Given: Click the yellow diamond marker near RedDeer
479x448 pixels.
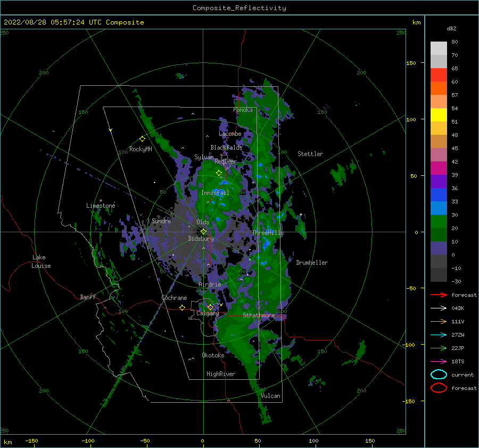Looking at the screenshot, I should [219, 173].
